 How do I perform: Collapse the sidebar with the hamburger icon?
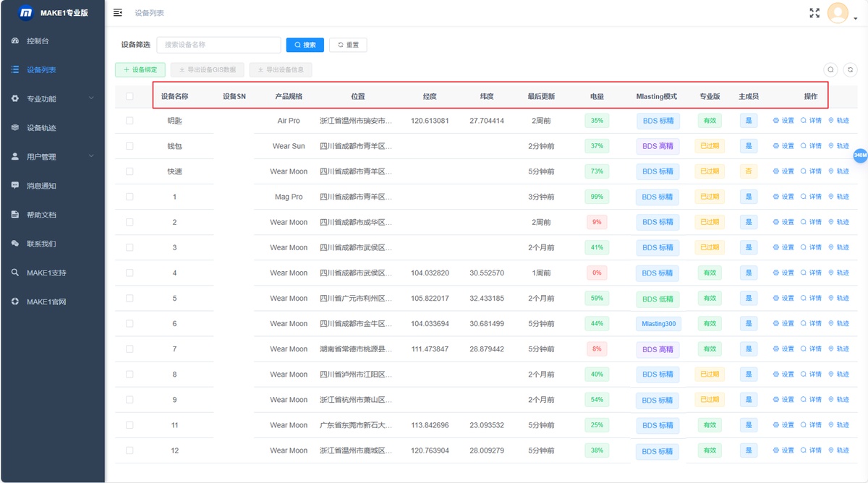[118, 12]
